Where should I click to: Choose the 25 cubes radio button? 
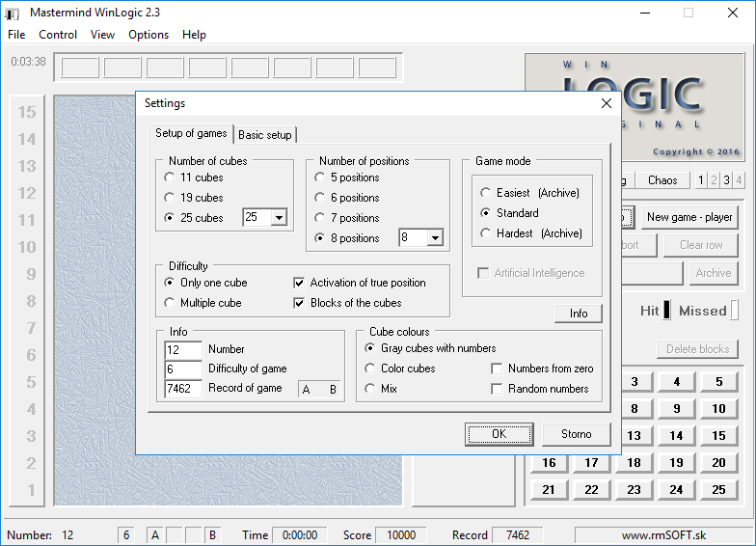(170, 218)
